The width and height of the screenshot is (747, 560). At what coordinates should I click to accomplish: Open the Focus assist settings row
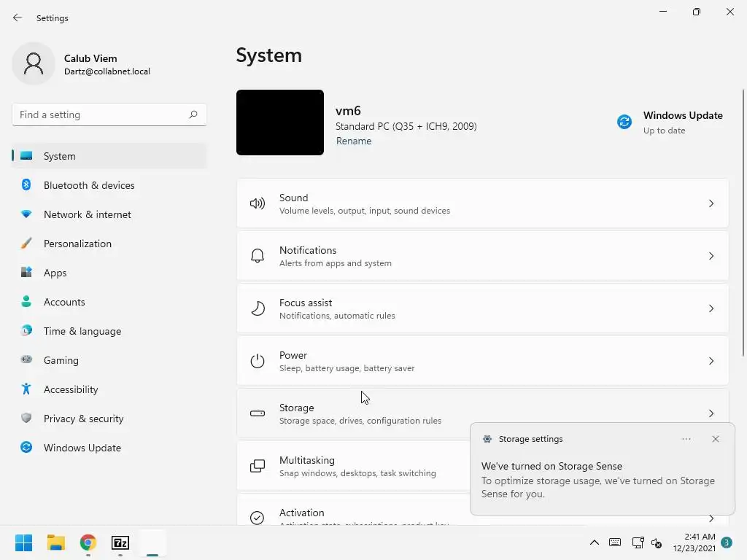click(x=483, y=308)
